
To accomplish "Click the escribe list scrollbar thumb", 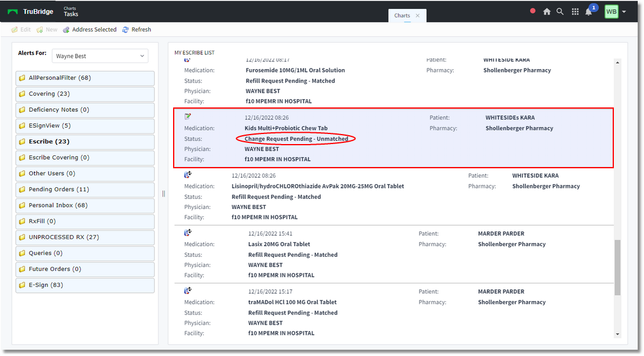I will tap(617, 267).
